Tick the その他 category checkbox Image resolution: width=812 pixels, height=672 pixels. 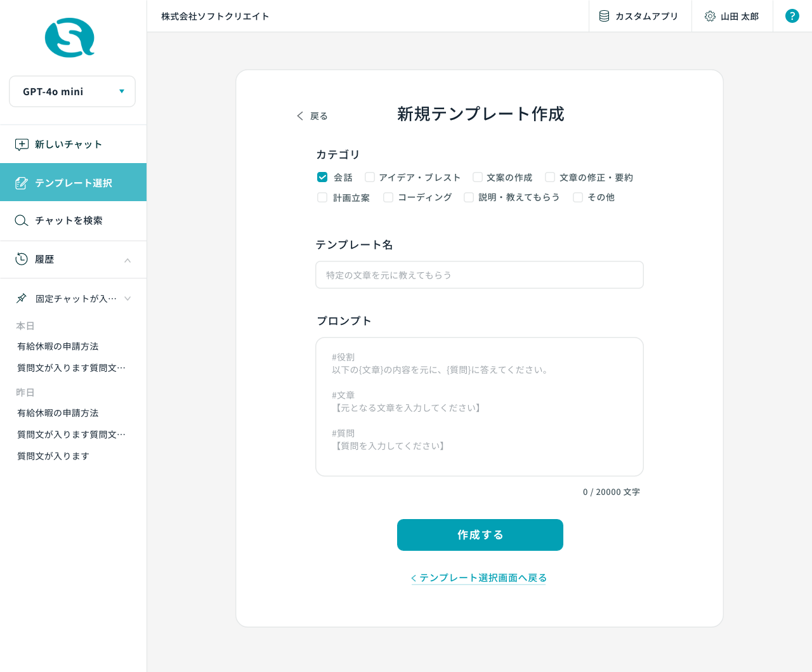pos(578,197)
